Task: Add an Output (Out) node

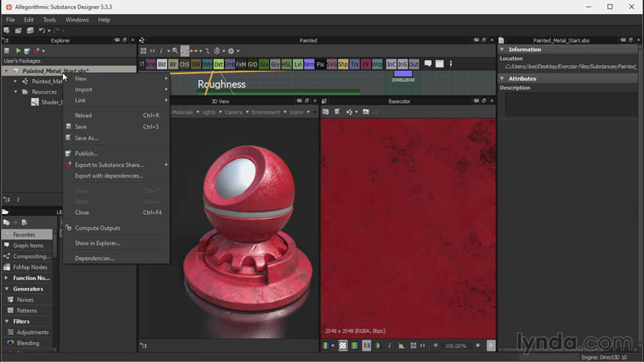Action: tap(414, 64)
